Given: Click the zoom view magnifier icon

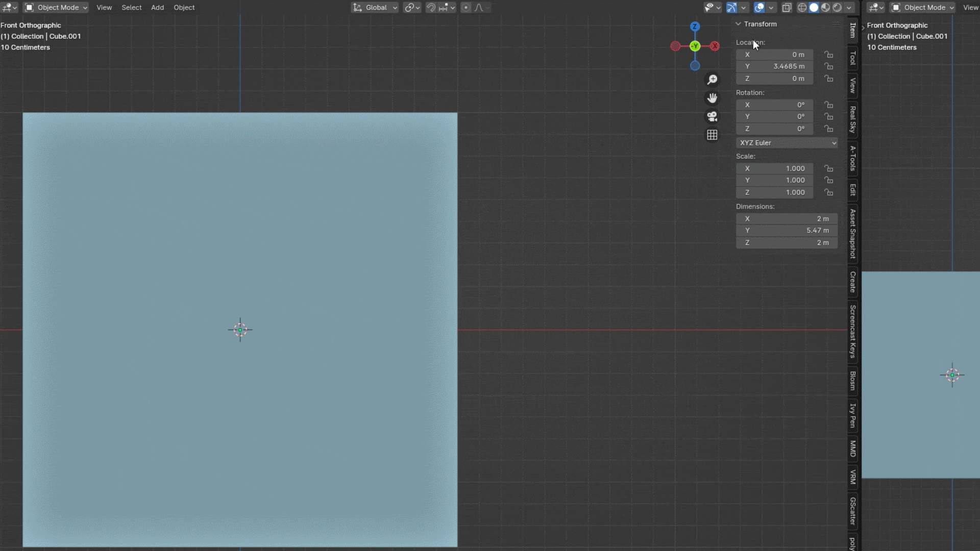Looking at the screenshot, I should pyautogui.click(x=712, y=80).
